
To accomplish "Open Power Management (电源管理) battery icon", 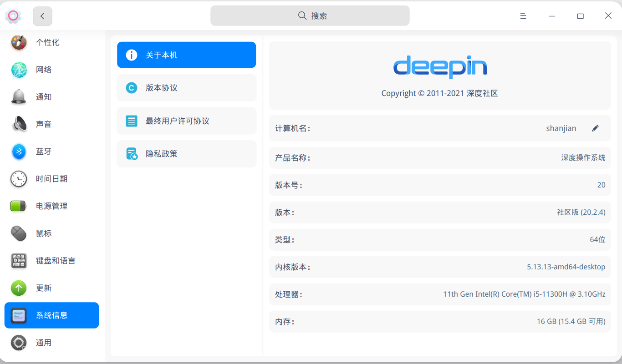I will [x=19, y=206].
